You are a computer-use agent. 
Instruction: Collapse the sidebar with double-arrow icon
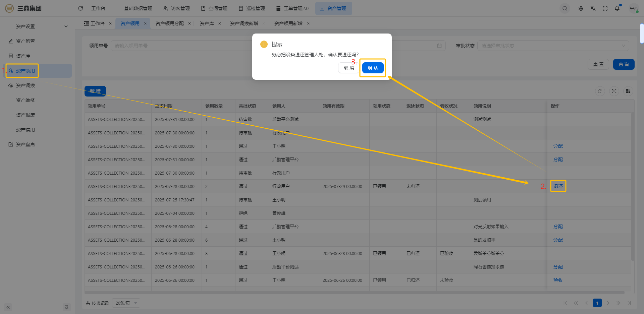click(x=8, y=307)
